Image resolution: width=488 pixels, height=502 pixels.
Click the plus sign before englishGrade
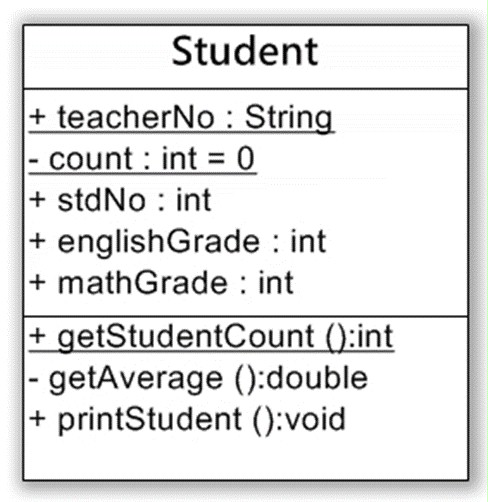tap(37, 241)
